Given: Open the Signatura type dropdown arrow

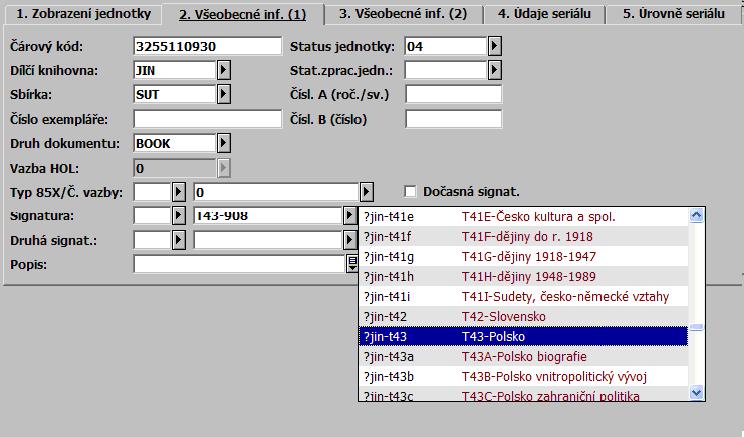Looking at the screenshot, I should click(x=178, y=215).
